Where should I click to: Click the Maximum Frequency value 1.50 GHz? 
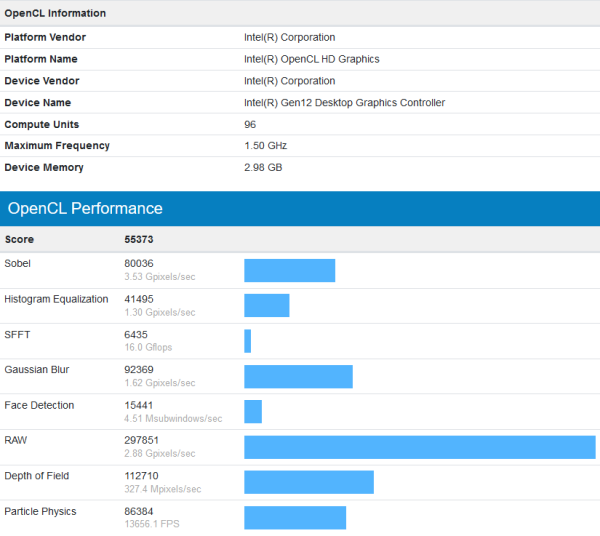coord(266,146)
